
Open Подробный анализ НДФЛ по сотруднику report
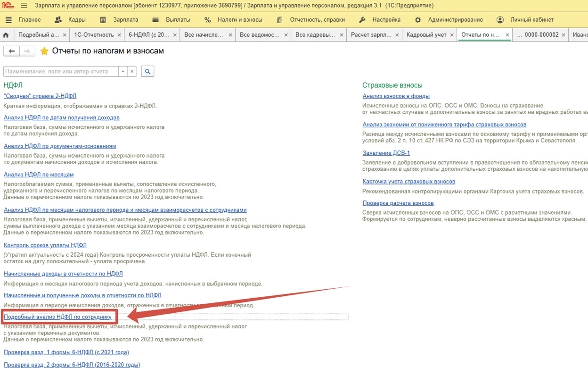(57, 317)
